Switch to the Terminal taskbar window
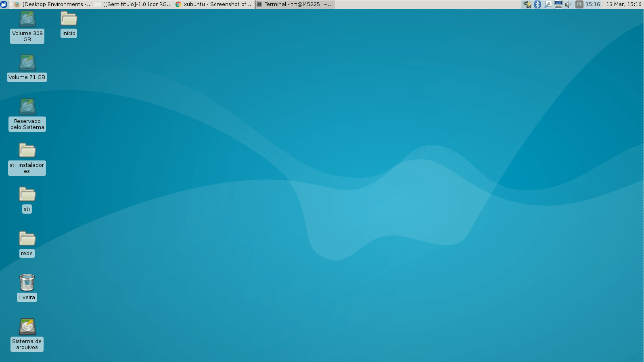Viewport: 644px width, 362px height. click(295, 4)
